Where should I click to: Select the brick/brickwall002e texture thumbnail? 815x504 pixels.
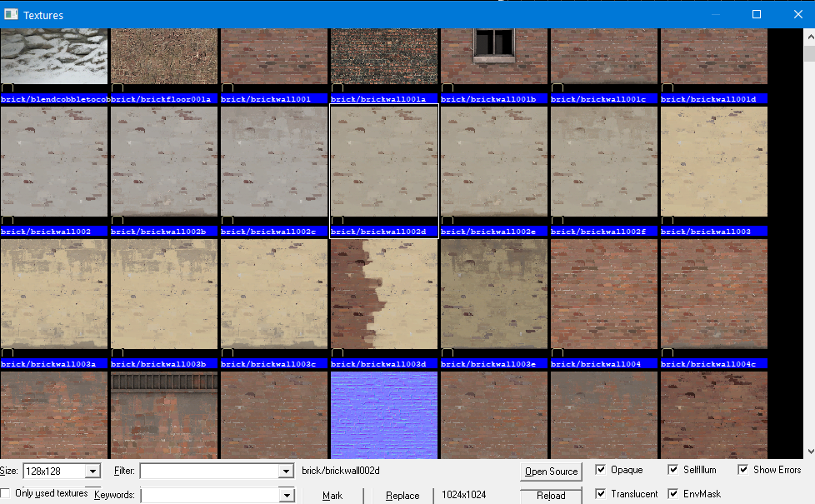pyautogui.click(x=494, y=162)
